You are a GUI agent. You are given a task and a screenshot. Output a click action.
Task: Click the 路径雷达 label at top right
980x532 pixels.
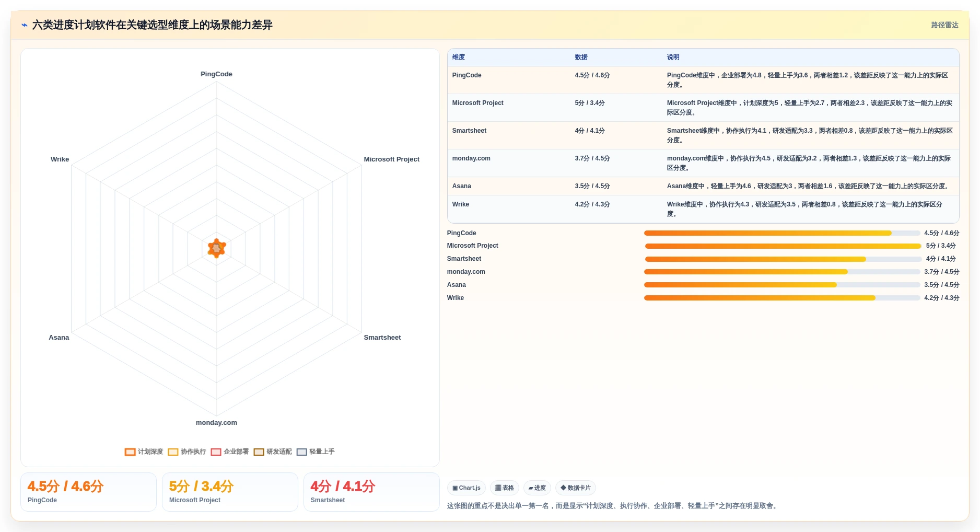[x=944, y=25]
